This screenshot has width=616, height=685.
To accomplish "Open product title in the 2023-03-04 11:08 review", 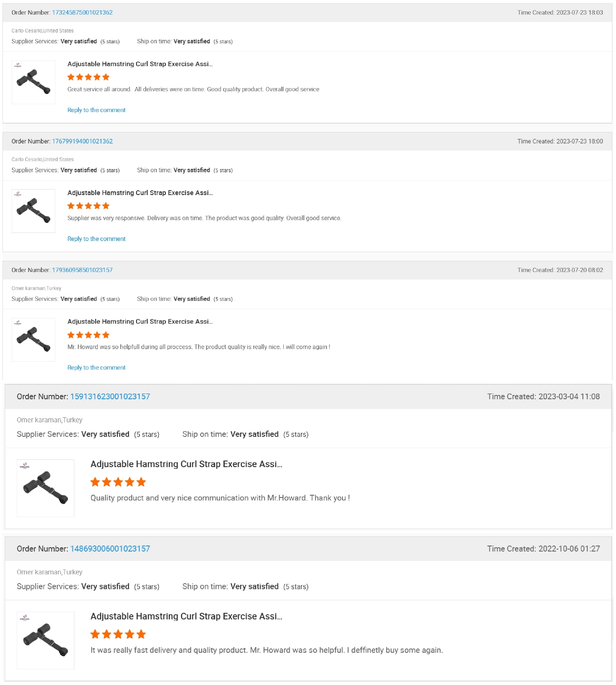I will pos(186,464).
